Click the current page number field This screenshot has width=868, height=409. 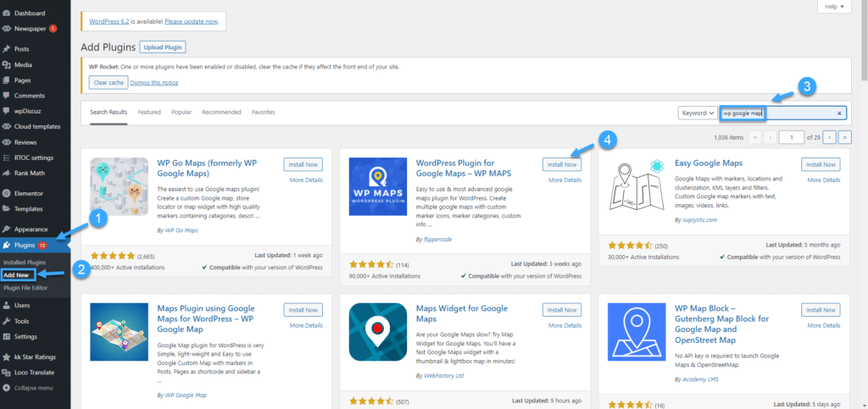click(793, 137)
